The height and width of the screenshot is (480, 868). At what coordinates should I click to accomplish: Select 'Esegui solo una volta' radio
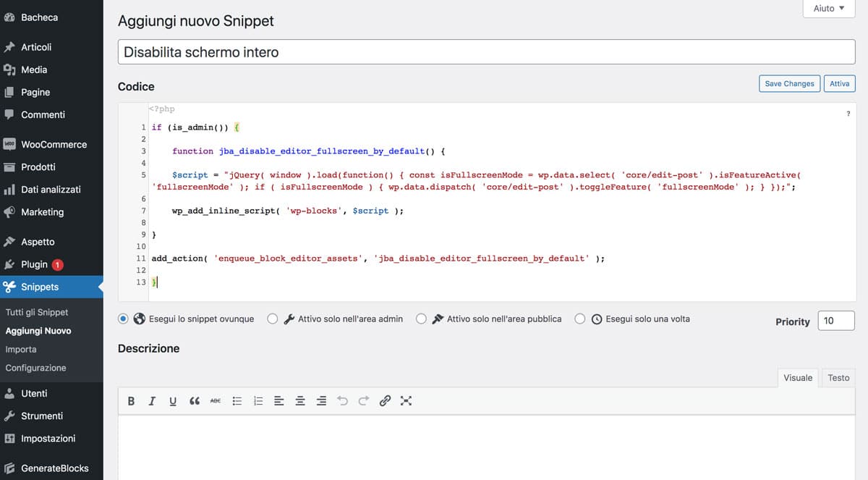click(579, 319)
